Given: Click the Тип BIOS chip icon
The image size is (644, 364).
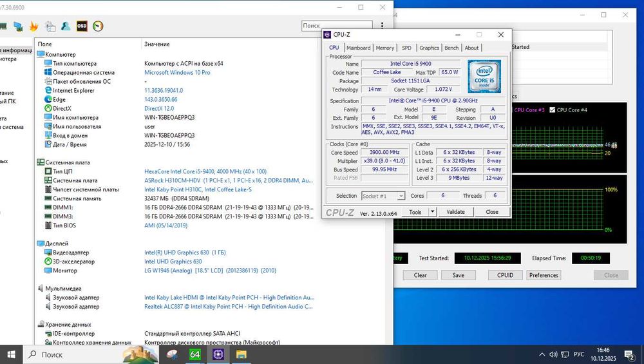Looking at the screenshot, I should [48, 225].
